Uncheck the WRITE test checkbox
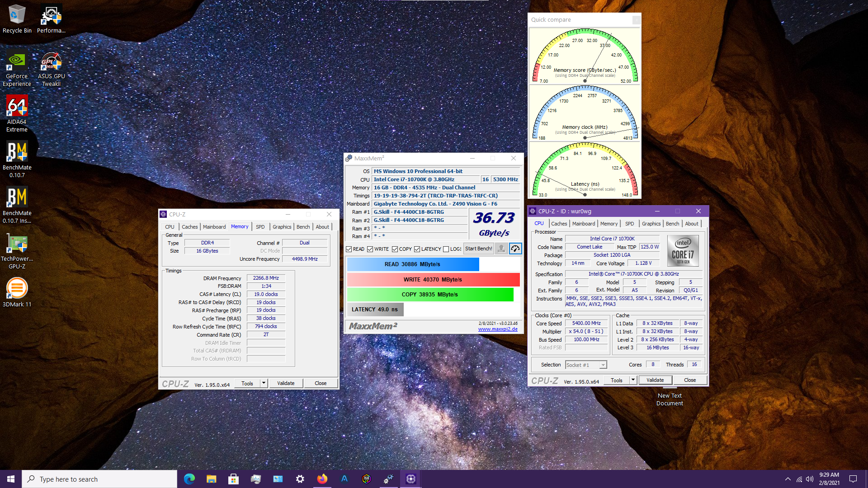 pyautogui.click(x=370, y=249)
